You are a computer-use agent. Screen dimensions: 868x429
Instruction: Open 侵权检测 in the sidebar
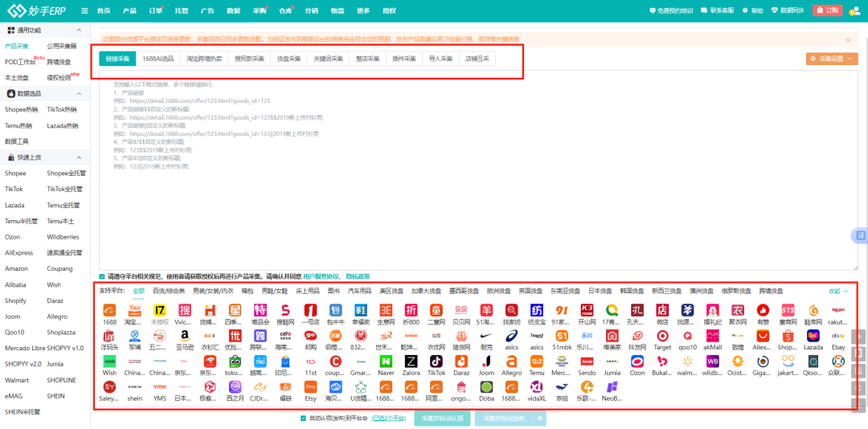pos(59,77)
